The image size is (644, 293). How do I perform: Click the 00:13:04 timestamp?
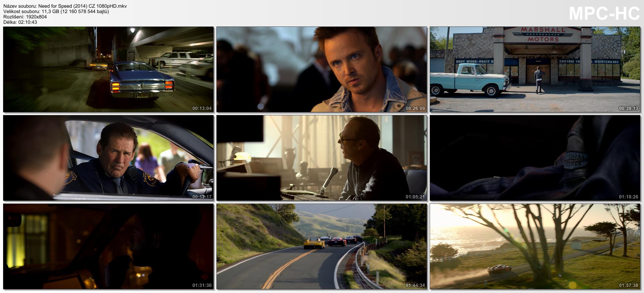point(202,109)
